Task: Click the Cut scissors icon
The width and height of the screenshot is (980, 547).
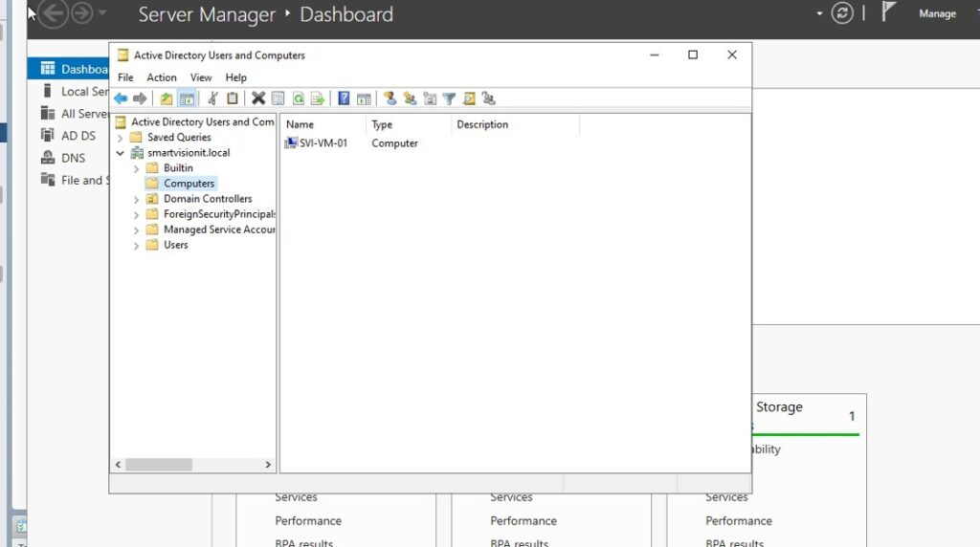Action: coord(212,98)
